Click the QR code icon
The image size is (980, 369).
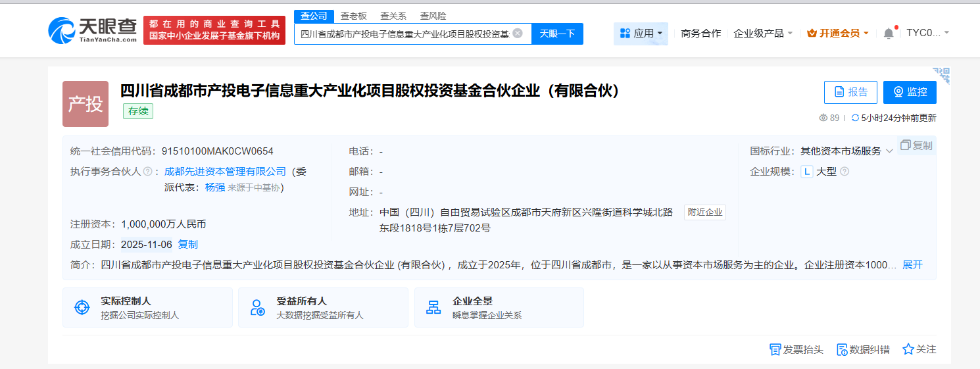tap(941, 76)
